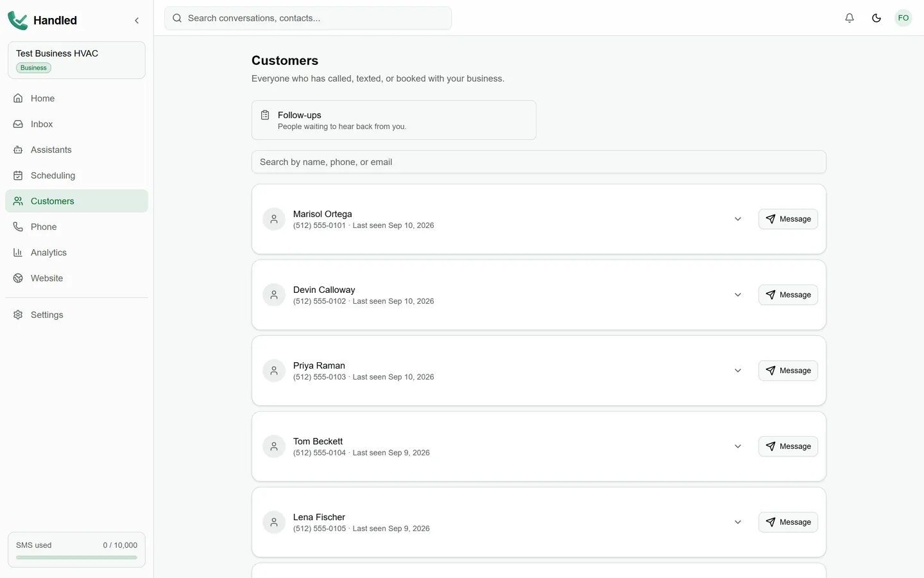Send a message to Priya Raman
The width and height of the screenshot is (924, 578).
click(788, 371)
